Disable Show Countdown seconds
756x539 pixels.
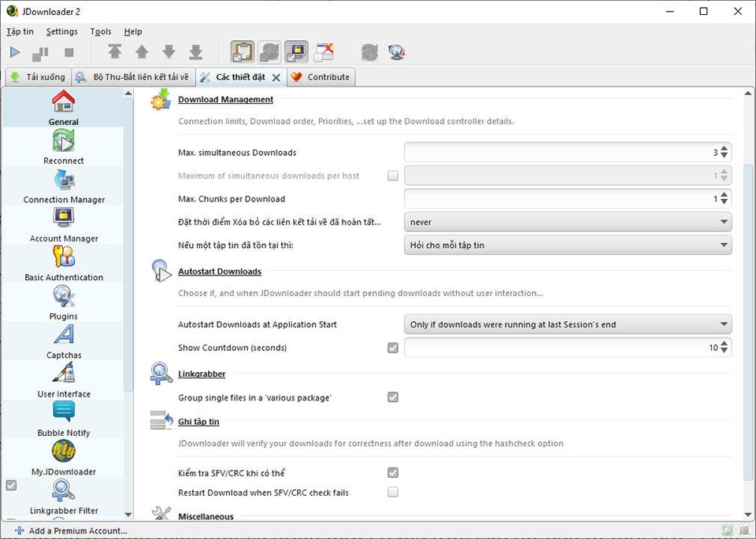point(393,347)
